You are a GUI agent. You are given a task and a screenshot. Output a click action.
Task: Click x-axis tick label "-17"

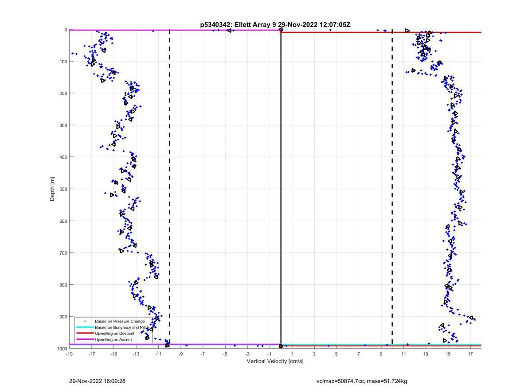pos(91,354)
